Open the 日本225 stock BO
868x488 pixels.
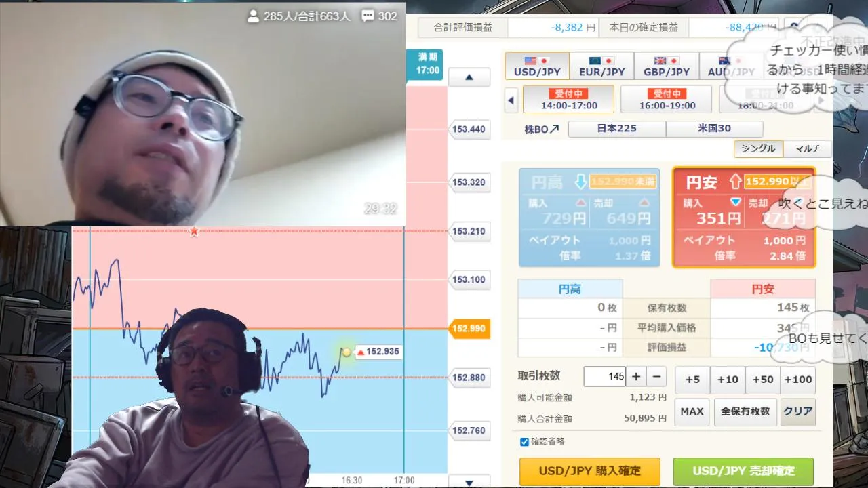pos(617,129)
